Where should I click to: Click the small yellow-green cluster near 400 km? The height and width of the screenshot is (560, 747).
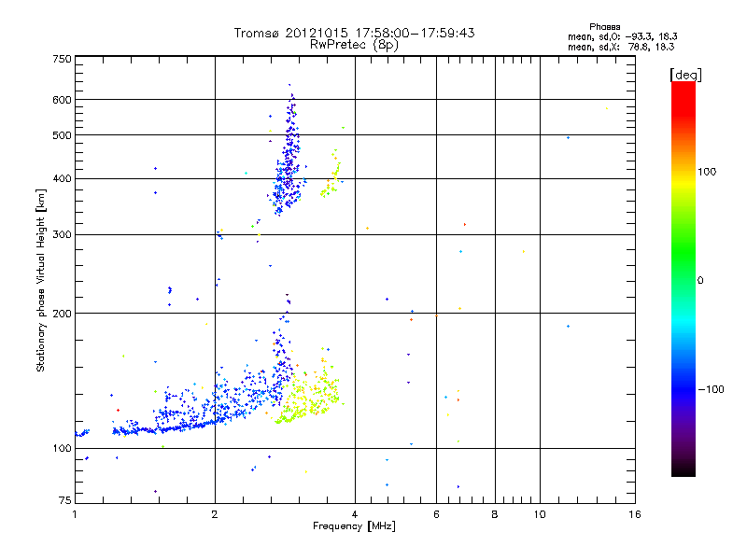[331, 176]
